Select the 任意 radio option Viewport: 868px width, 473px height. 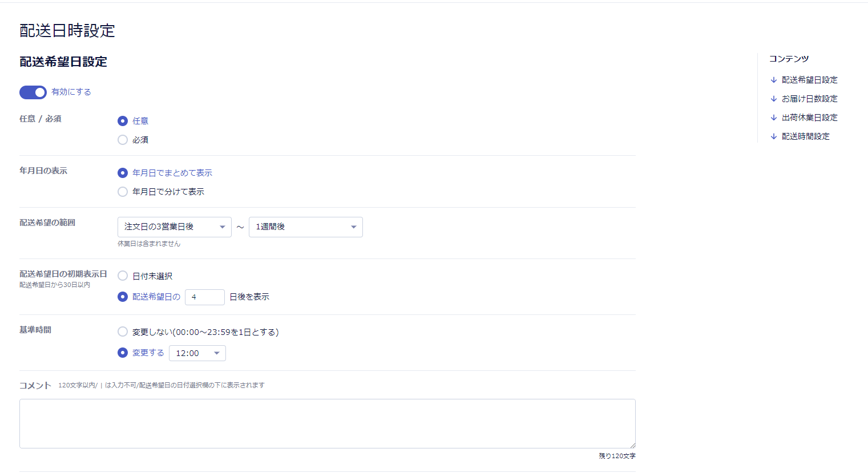tap(123, 121)
